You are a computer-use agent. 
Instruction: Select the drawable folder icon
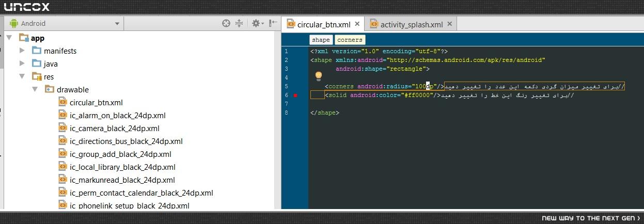click(x=49, y=89)
